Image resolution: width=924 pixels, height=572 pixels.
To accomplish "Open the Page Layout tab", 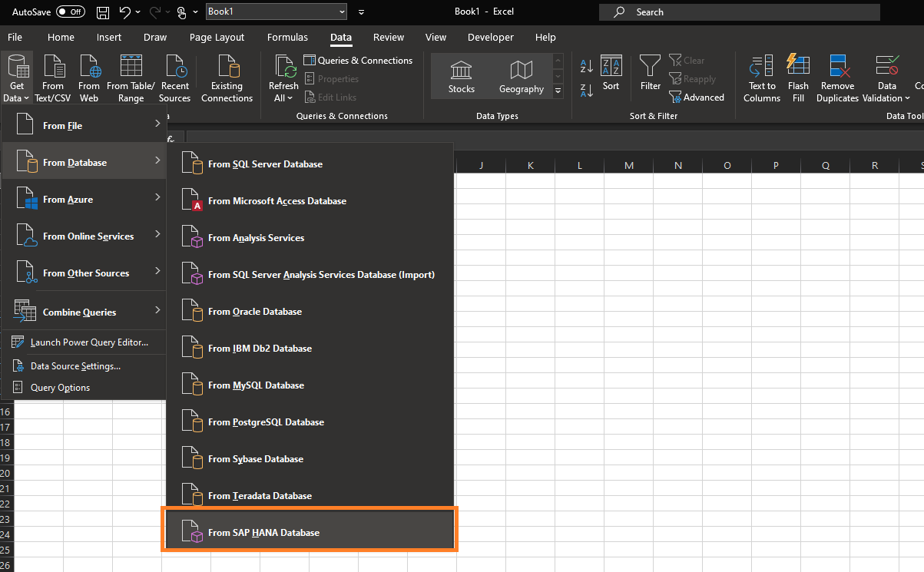I will (x=217, y=37).
